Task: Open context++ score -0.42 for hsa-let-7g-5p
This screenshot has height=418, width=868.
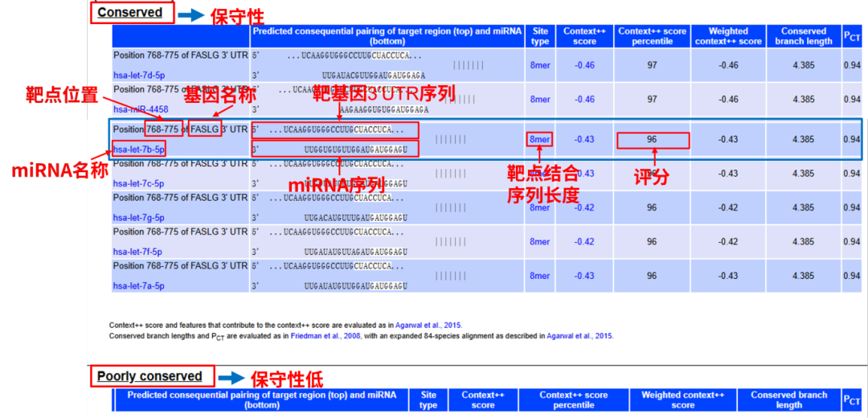Action: point(584,207)
